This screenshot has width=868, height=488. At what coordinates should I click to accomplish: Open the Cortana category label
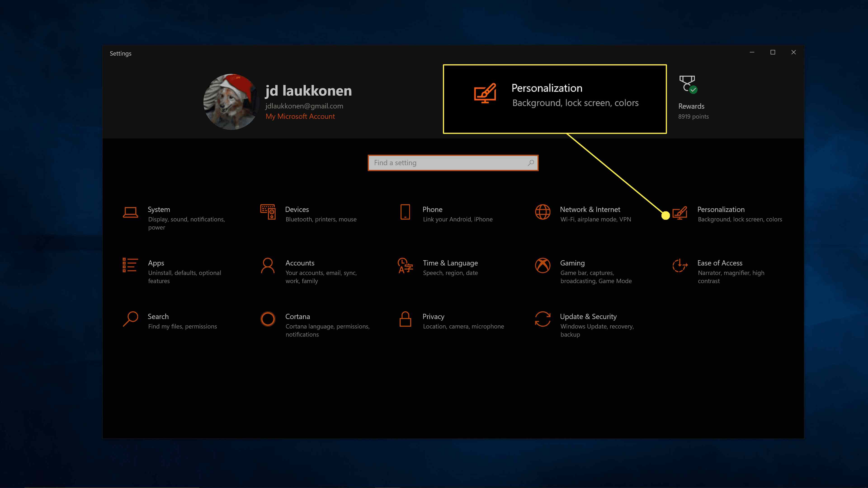[297, 317]
